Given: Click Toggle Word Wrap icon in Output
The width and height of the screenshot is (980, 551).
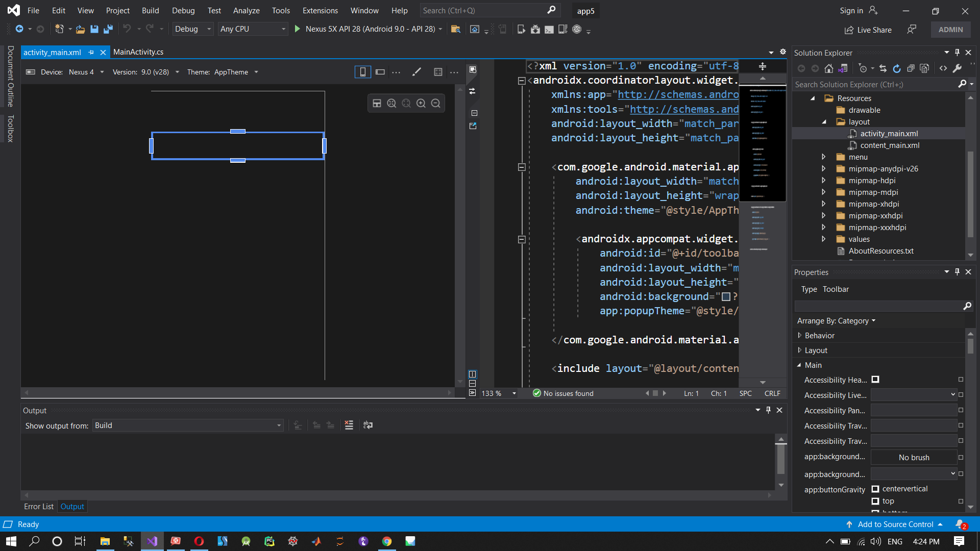Looking at the screenshot, I should [368, 425].
